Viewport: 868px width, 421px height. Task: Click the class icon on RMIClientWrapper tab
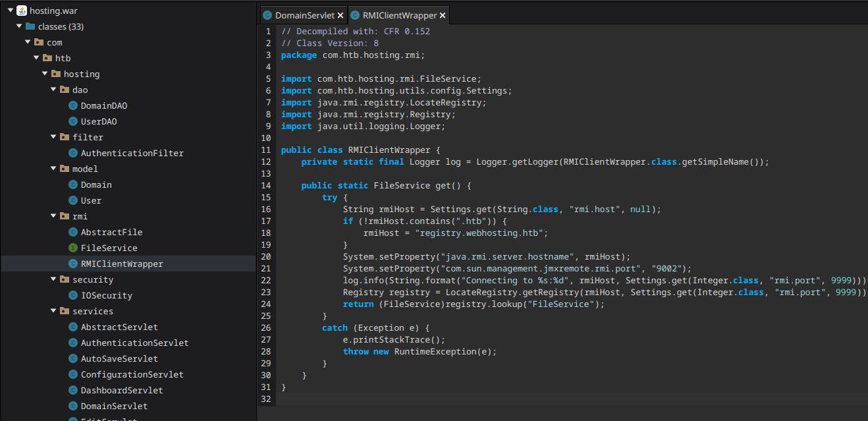pyautogui.click(x=355, y=15)
